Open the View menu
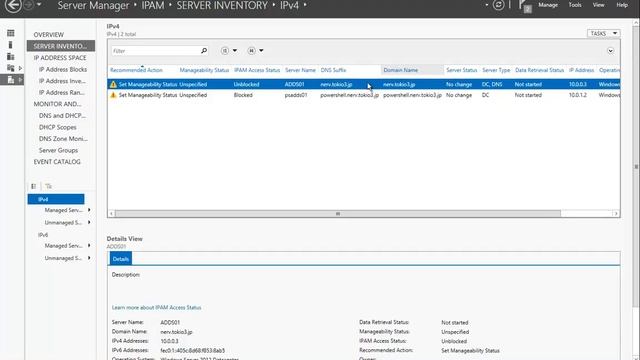Screen dimensions: 640x360 598,5
